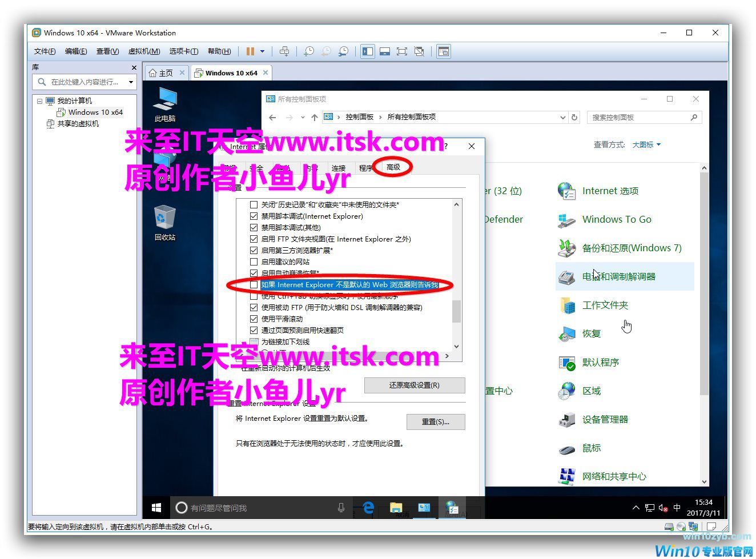Open the pause button dropdown arrow
This screenshot has height=559, width=756.
(263, 51)
